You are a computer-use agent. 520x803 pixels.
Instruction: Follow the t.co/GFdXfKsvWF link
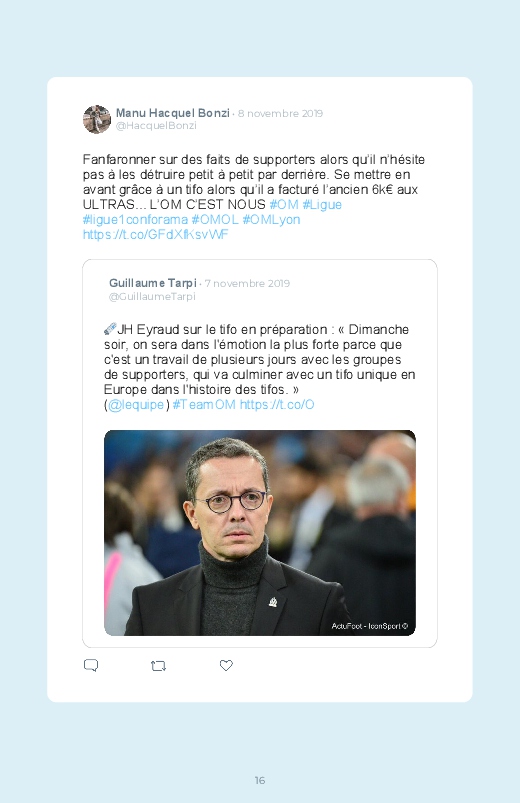[155, 235]
